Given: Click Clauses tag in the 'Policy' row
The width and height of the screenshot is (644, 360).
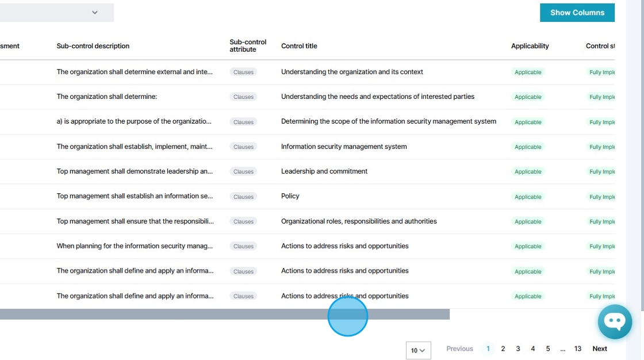Looking at the screenshot, I should 244,197.
